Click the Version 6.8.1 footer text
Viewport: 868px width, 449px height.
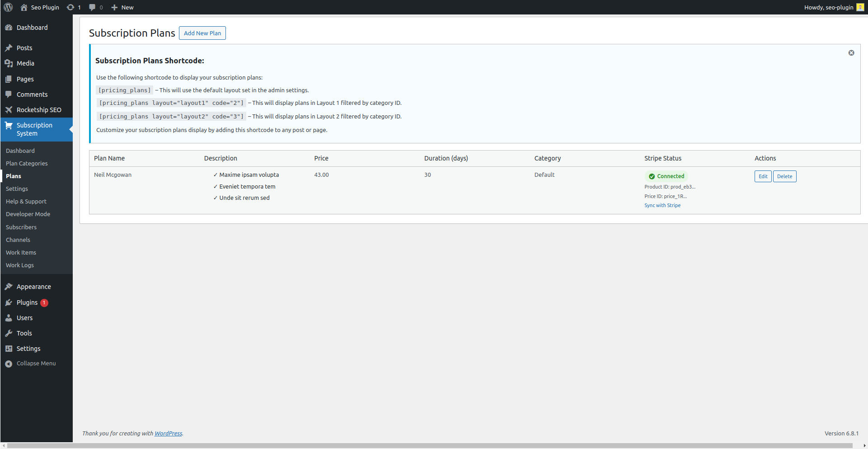click(841, 433)
